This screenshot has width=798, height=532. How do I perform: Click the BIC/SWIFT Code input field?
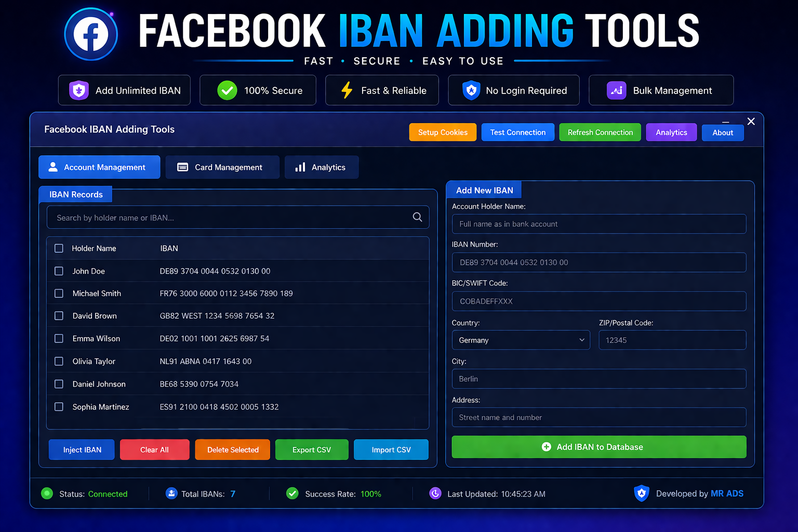click(x=599, y=301)
